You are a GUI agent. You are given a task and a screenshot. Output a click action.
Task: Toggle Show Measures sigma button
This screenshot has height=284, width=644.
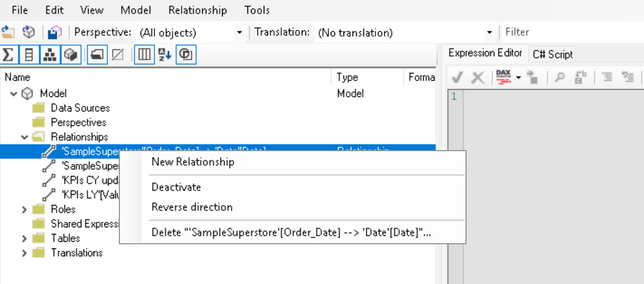(10, 55)
